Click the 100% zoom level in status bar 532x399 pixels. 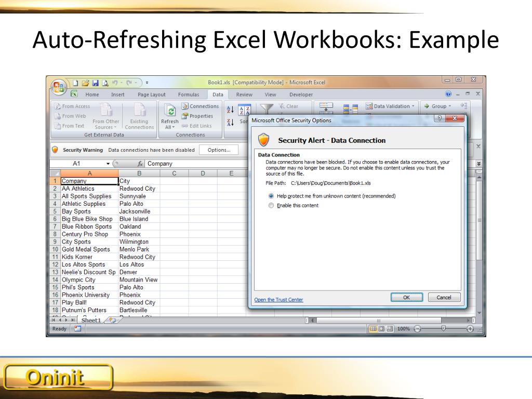[x=403, y=328]
